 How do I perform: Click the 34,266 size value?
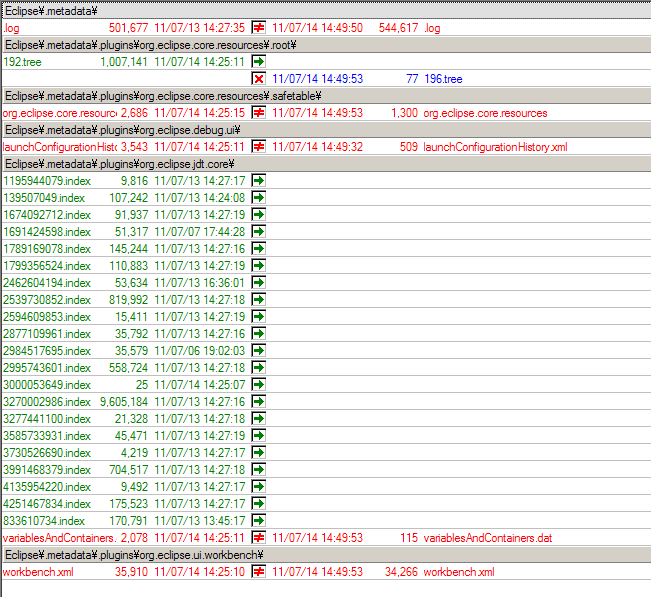click(x=401, y=572)
